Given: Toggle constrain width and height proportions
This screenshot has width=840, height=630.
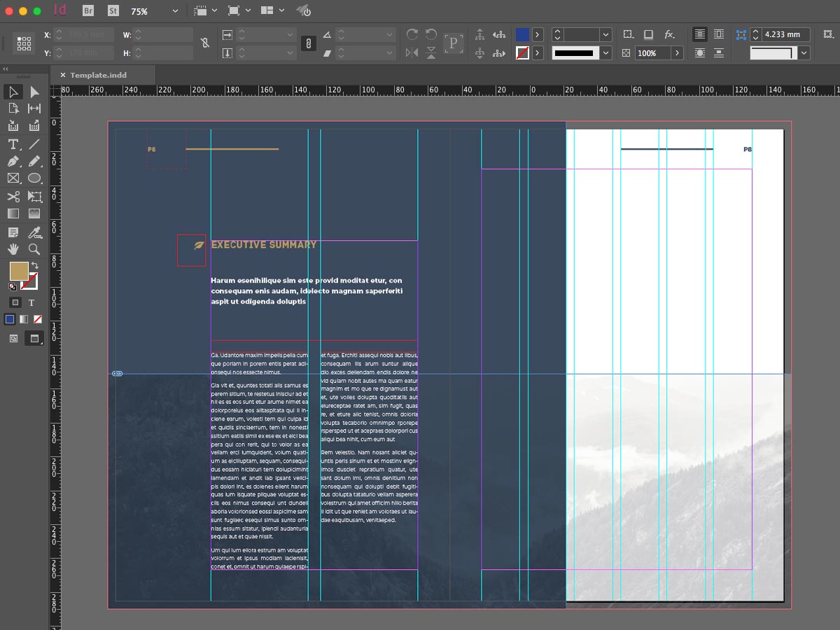Looking at the screenshot, I should (x=205, y=43).
